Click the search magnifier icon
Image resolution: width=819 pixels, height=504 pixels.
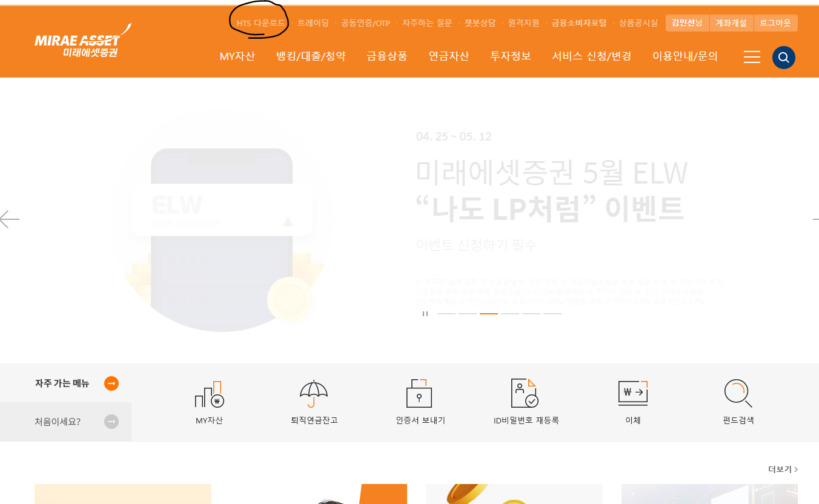(783, 58)
